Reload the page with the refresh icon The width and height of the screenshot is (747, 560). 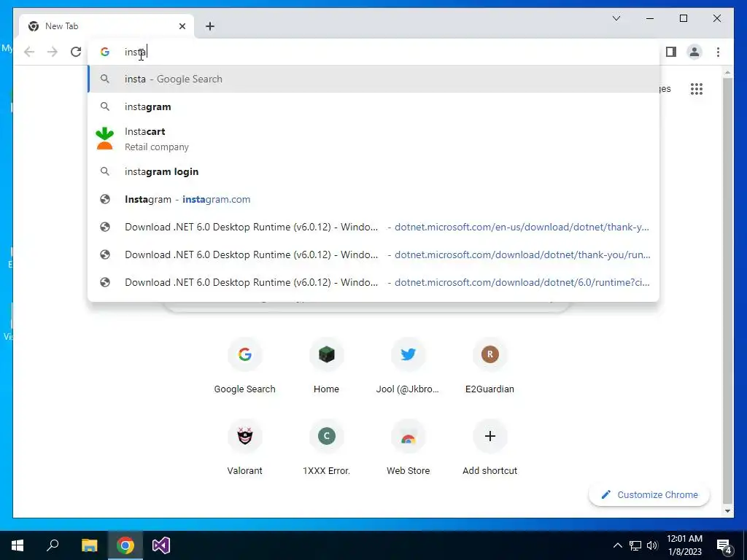click(x=76, y=52)
